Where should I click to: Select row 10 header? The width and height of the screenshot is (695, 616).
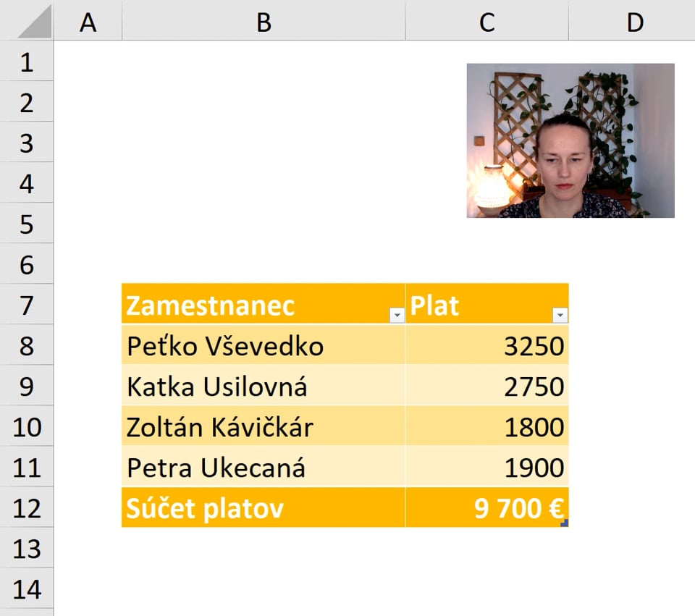pyautogui.click(x=27, y=426)
